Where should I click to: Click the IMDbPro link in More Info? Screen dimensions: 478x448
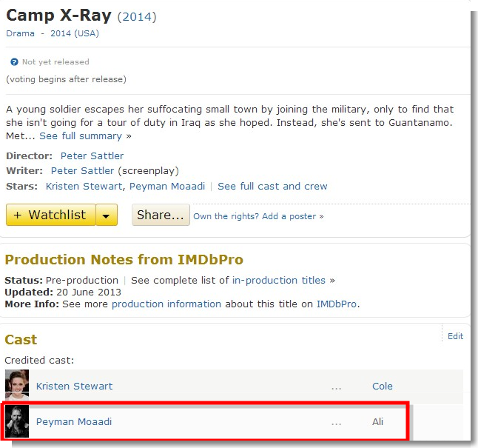(337, 304)
